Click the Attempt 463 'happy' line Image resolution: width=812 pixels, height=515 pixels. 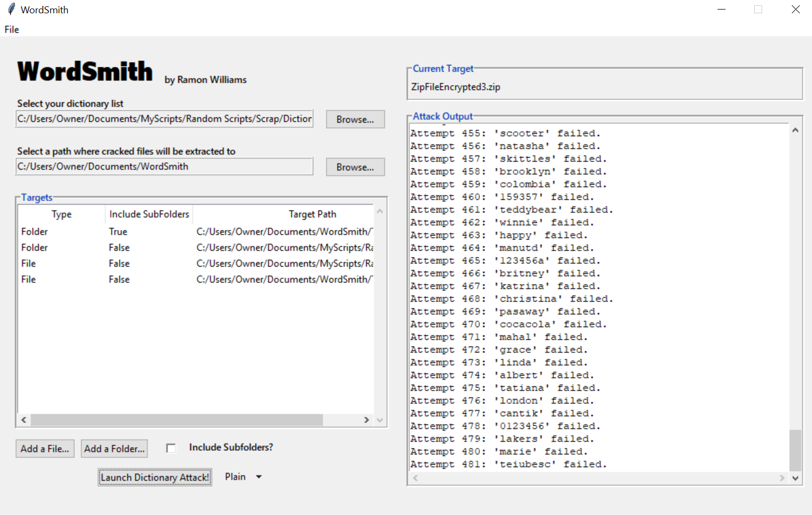(x=499, y=235)
